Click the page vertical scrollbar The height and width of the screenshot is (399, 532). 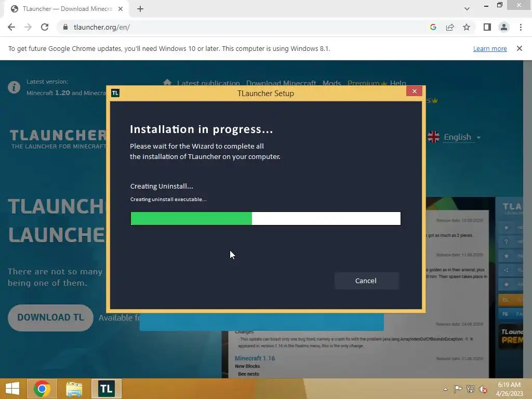pyautogui.click(x=528, y=219)
